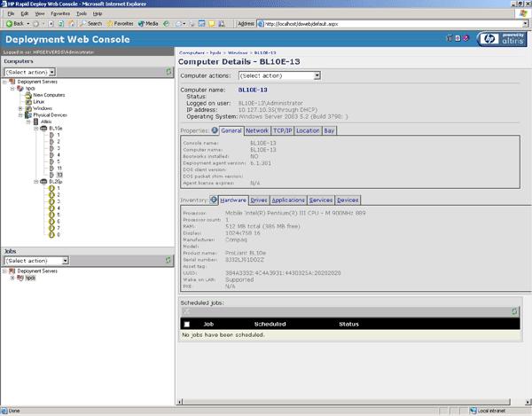Refresh the Scheduled jobs list
The height and width of the screenshot is (416, 532).
point(514,311)
